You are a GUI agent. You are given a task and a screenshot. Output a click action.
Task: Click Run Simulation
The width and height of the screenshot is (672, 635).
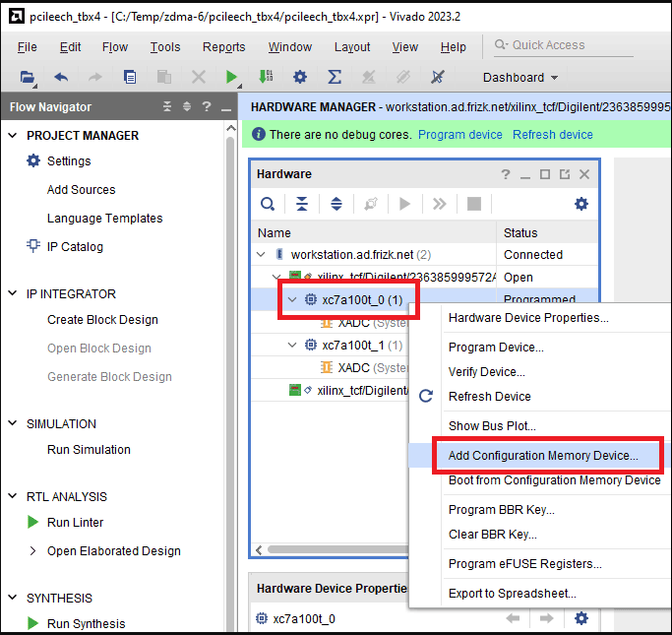89,449
